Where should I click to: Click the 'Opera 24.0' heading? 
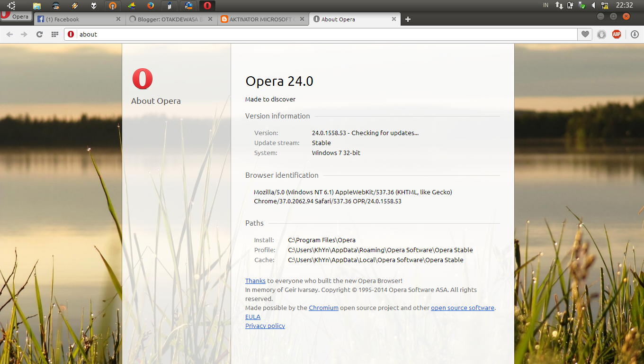click(x=279, y=82)
